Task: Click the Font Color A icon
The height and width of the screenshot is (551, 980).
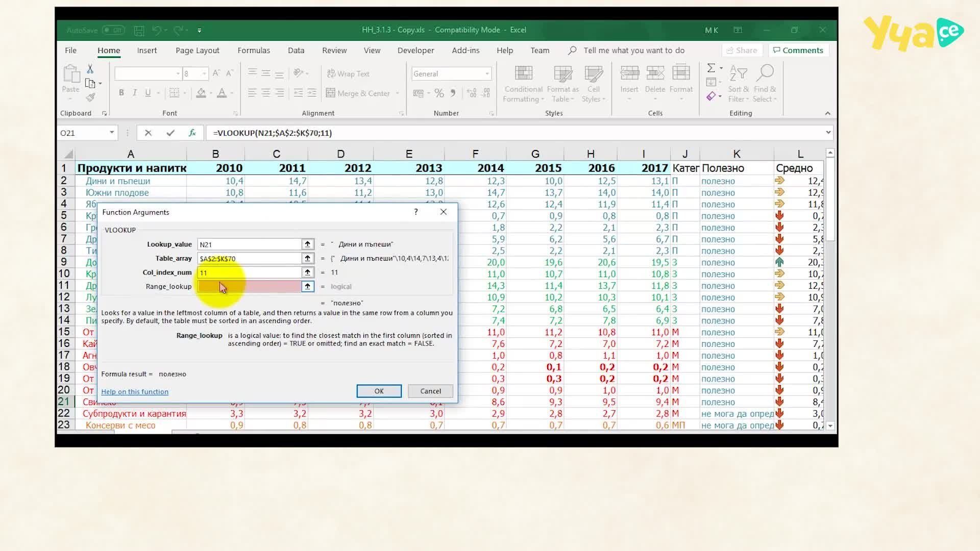Action: coord(222,92)
